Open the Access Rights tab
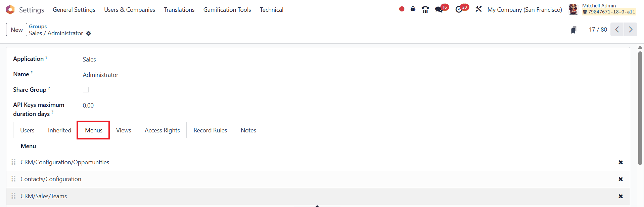Viewport: 644px width, 207px height. (162, 130)
